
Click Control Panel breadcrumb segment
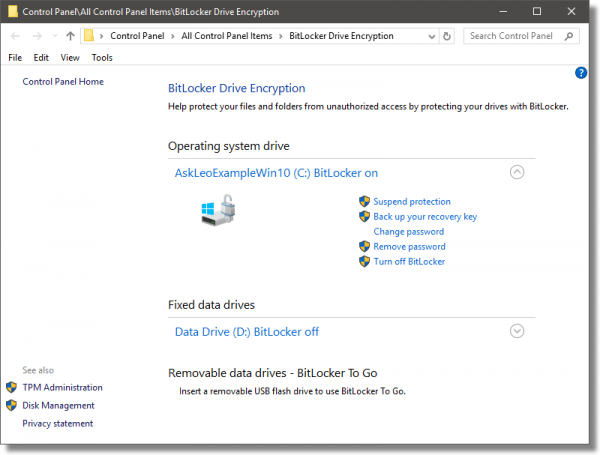pyautogui.click(x=137, y=36)
